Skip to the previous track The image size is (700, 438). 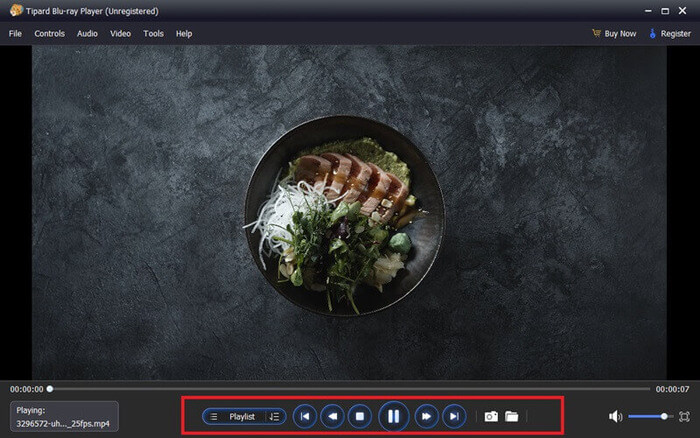click(x=305, y=416)
